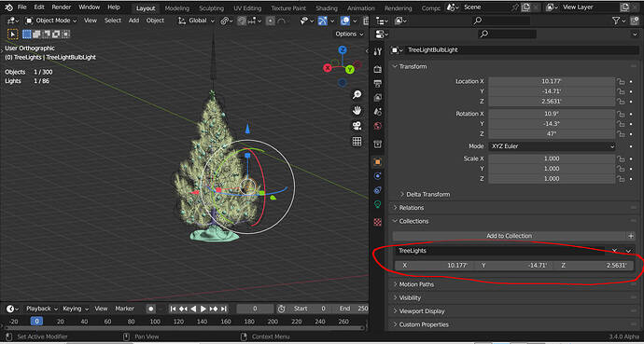Open the viewport Options dropdown
This screenshot has height=344, width=644.
[x=349, y=34]
